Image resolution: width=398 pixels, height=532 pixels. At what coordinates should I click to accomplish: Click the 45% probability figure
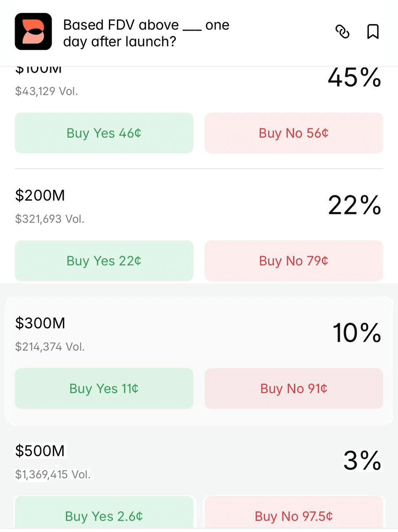354,78
